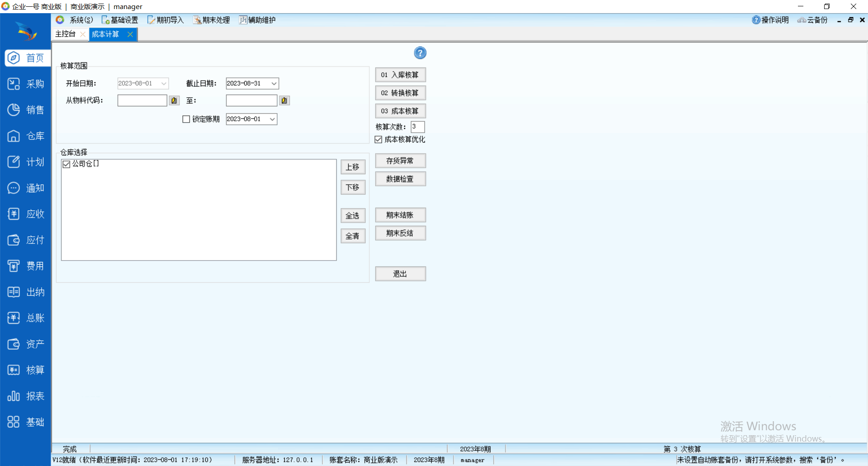Open the 报表 (Reports) sidebar module
This screenshot has height=466, width=868.
(26, 396)
